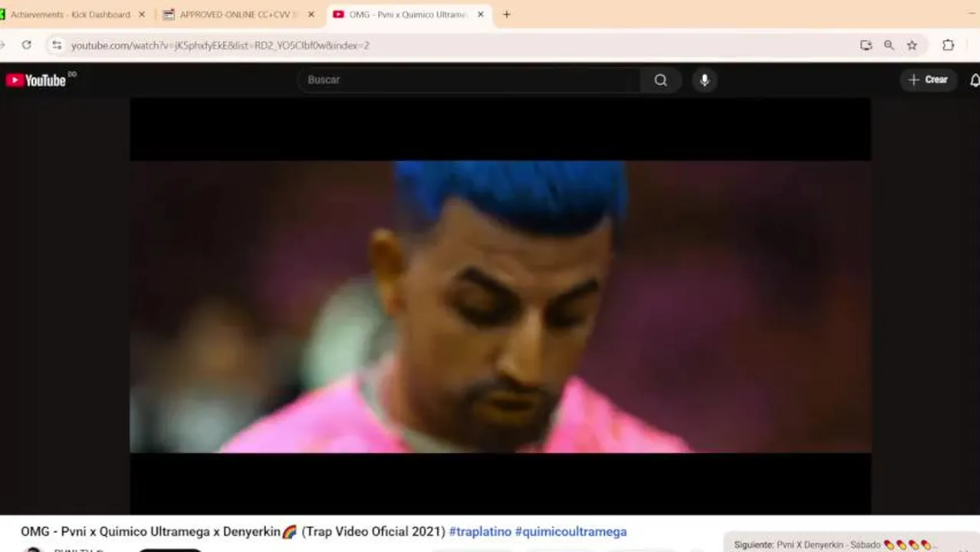This screenshot has height=552, width=980.
Task: Open the #traplatino hashtag link
Action: pyautogui.click(x=480, y=531)
